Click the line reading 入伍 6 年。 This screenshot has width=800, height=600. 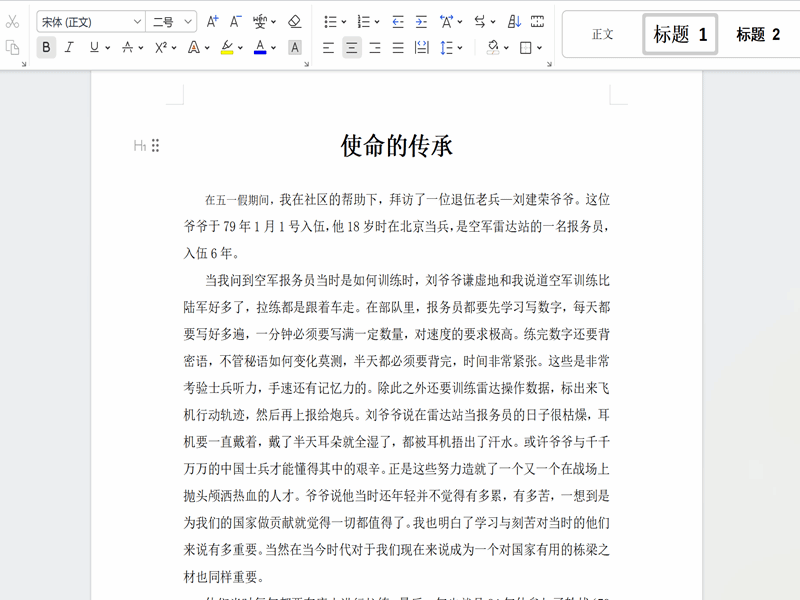[x=211, y=253]
